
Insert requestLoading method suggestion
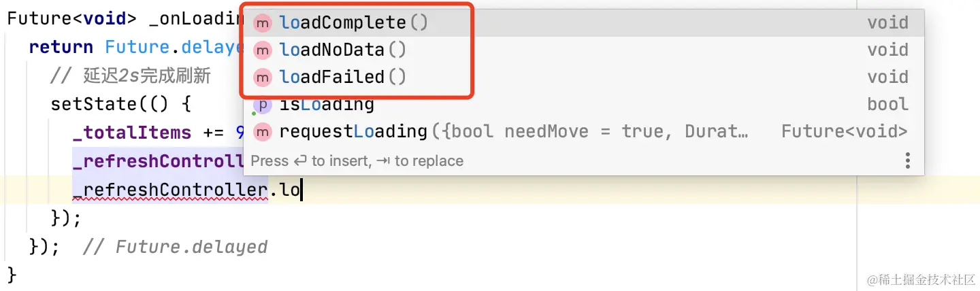[583, 131]
